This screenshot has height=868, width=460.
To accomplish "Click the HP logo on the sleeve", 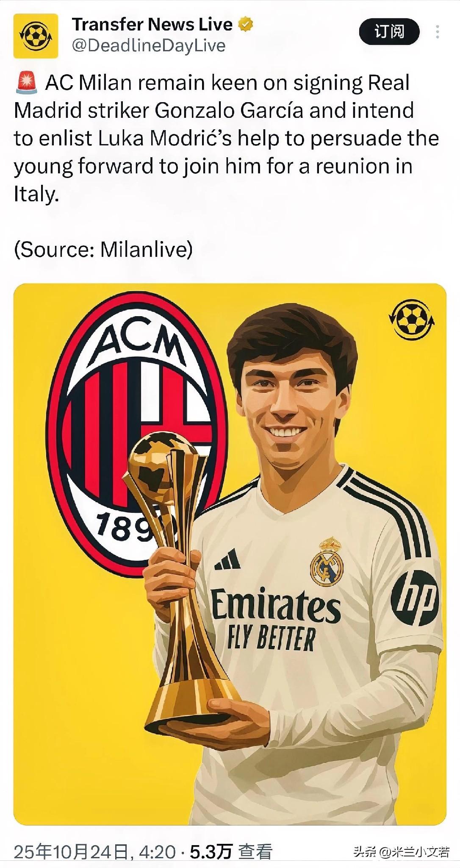I will [415, 598].
